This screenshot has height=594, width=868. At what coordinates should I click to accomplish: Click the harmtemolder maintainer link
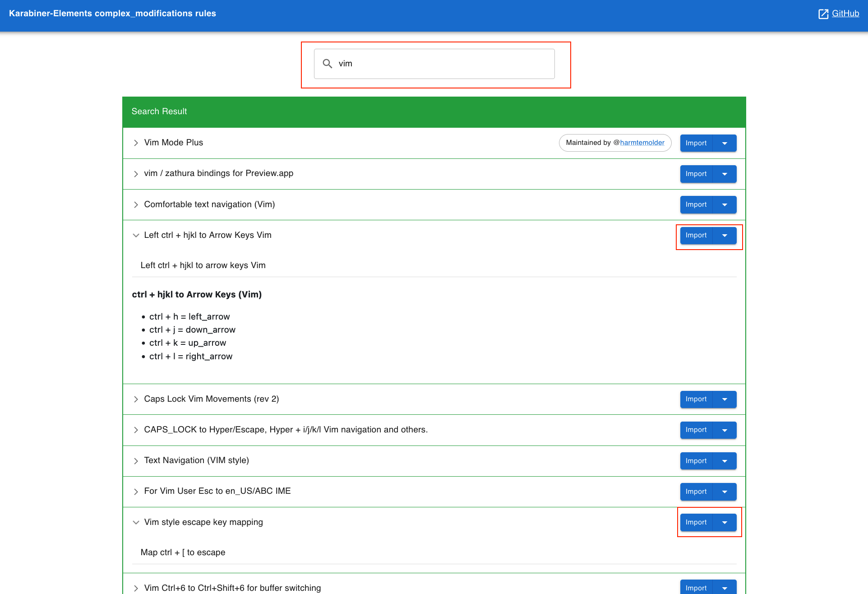[642, 143]
